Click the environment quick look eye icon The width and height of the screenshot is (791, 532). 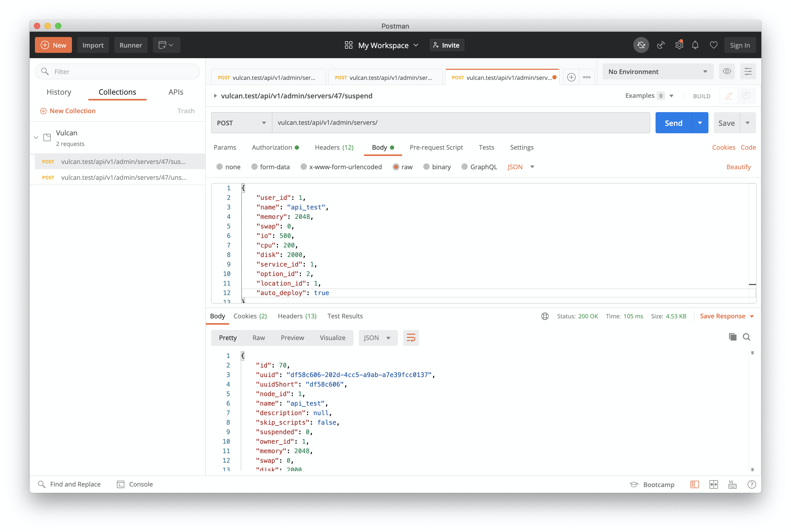tap(726, 71)
